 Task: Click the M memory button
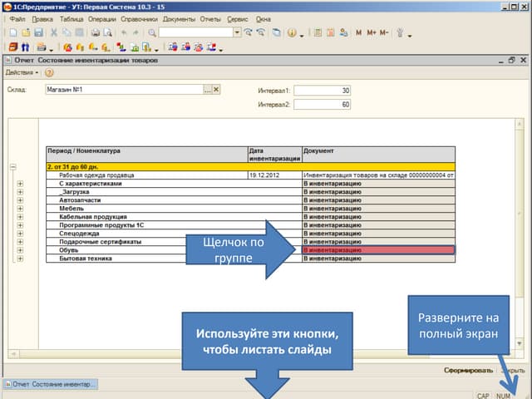tap(358, 32)
